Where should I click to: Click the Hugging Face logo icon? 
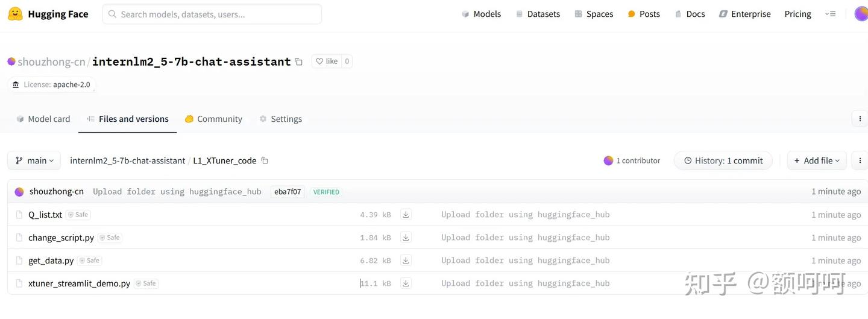(15, 14)
